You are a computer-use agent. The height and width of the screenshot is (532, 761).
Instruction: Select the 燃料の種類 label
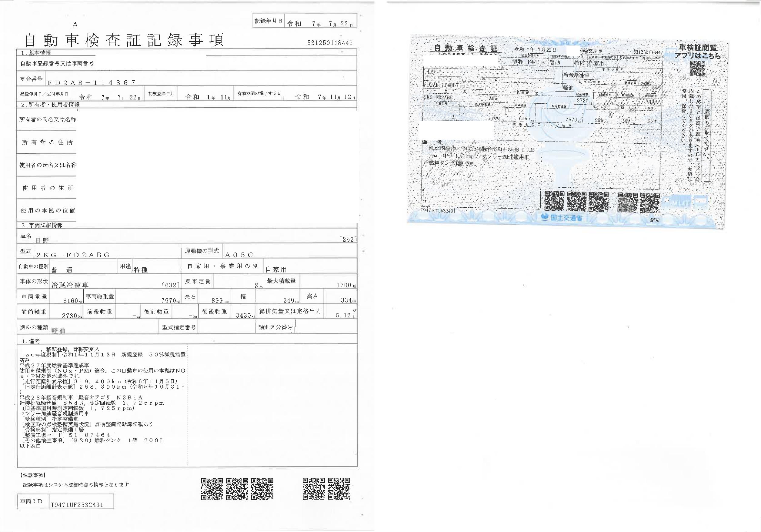pyautogui.click(x=34, y=327)
